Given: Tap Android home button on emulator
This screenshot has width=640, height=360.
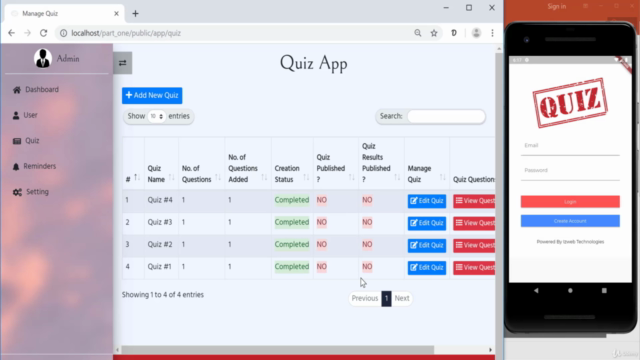Looking at the screenshot, I should tap(570, 291).
